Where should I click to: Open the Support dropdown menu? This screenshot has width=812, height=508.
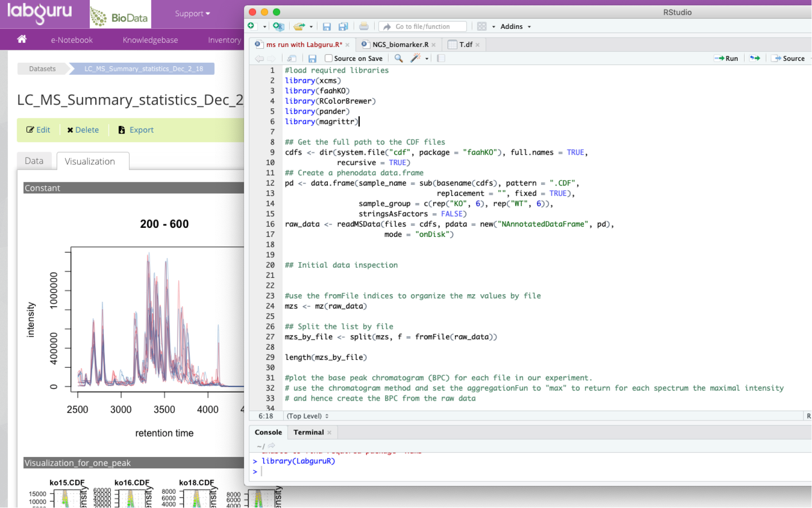[192, 14]
